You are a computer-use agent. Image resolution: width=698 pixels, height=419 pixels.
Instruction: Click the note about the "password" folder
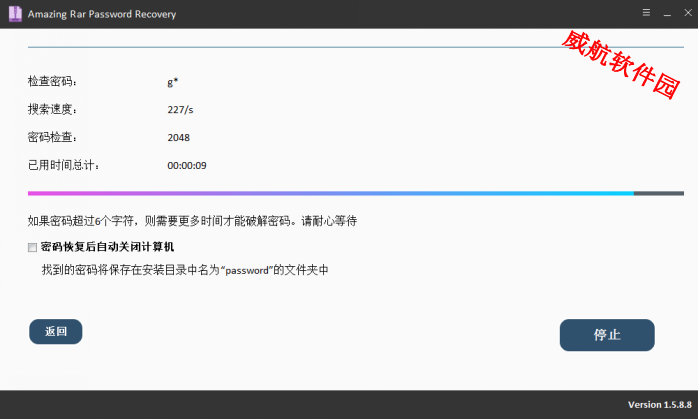click(185, 270)
